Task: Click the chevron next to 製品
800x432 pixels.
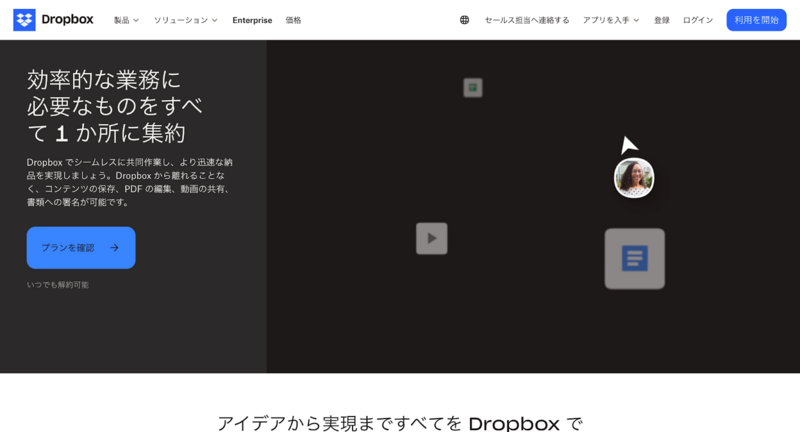Action: (x=136, y=20)
